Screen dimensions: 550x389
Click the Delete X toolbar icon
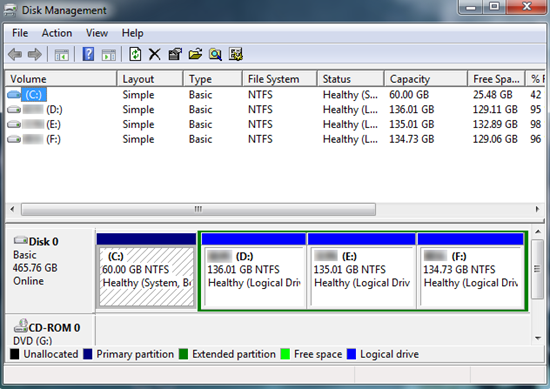tap(154, 54)
